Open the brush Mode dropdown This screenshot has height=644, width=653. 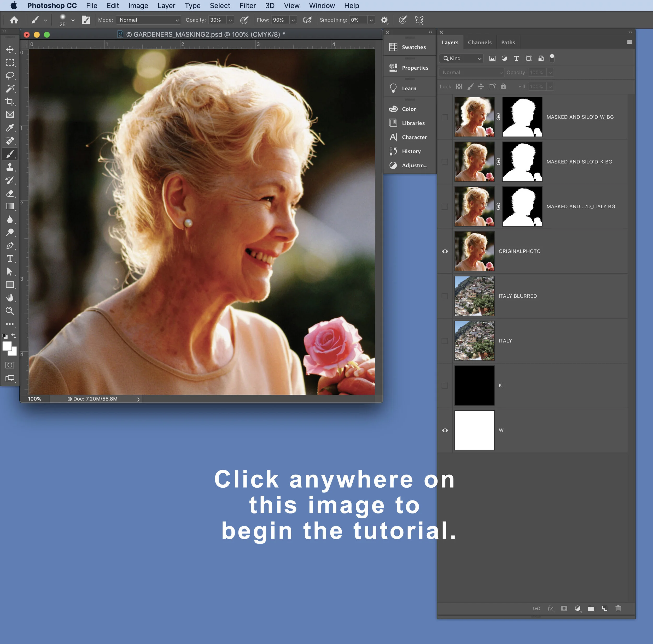(x=148, y=20)
